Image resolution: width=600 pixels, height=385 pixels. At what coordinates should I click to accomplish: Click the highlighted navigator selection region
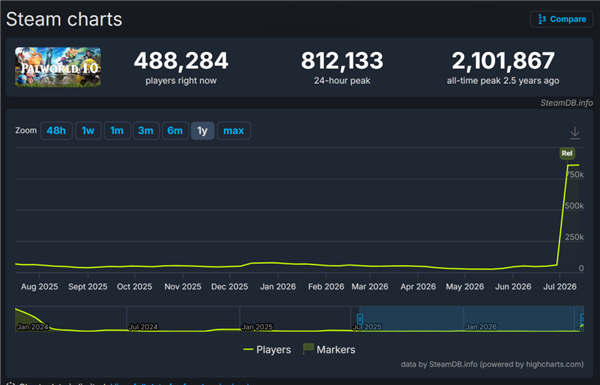471,319
